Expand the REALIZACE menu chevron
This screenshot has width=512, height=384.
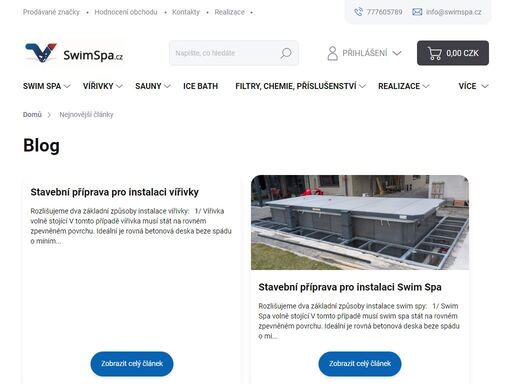(426, 86)
